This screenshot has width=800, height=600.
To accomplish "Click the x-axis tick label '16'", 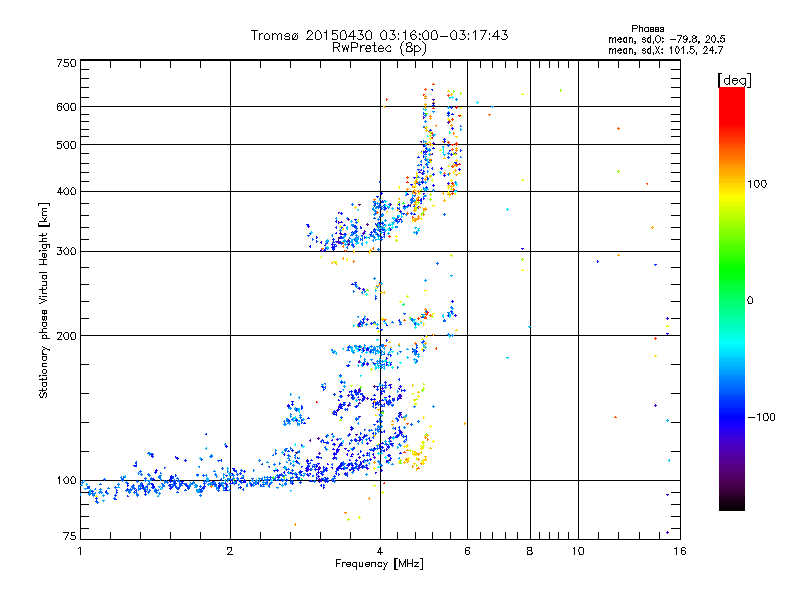I will click(x=680, y=551).
